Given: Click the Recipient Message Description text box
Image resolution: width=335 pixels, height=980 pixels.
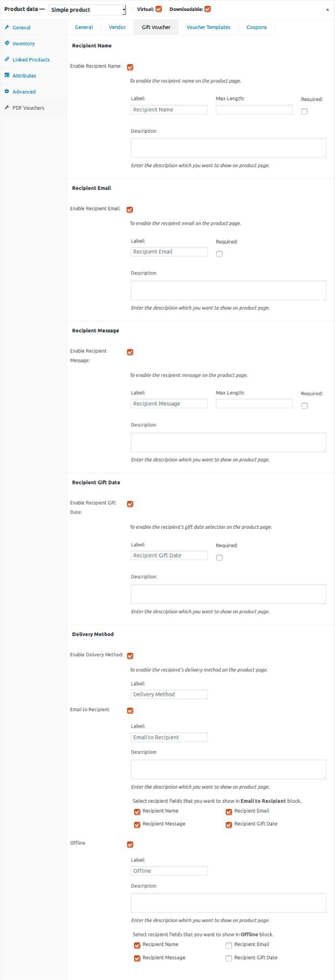Looking at the screenshot, I should (228, 442).
